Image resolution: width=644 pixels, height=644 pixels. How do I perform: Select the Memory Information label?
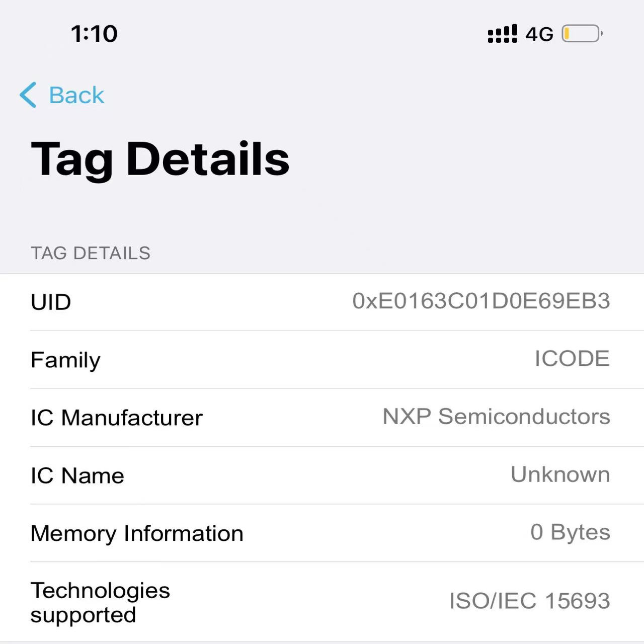click(137, 534)
